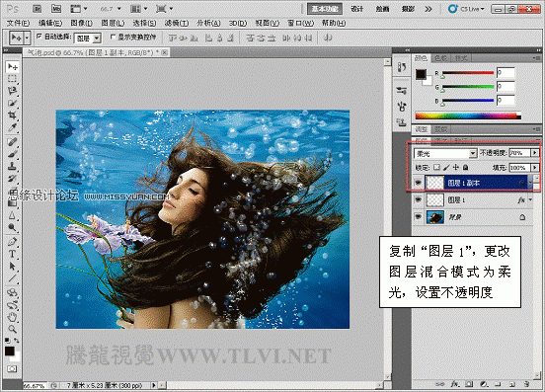The image size is (545, 392).
Task: Select the Crop tool
Action: click(13, 115)
